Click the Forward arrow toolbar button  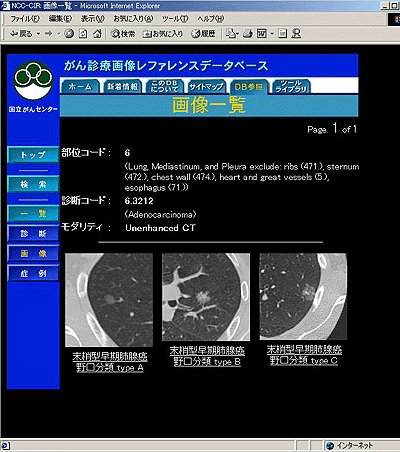click(x=49, y=33)
